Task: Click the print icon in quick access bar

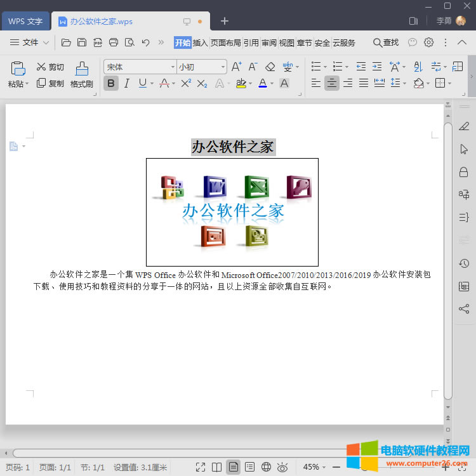Action: [x=114, y=43]
